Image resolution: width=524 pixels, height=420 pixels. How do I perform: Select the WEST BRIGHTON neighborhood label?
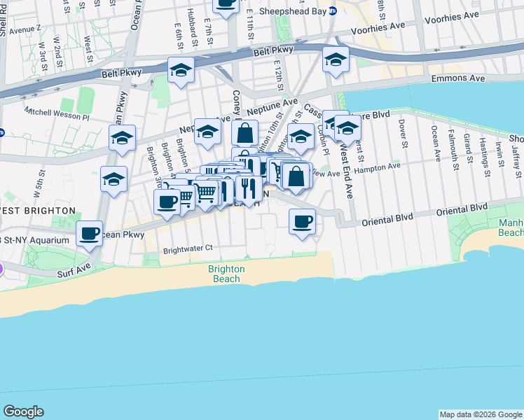point(38,211)
